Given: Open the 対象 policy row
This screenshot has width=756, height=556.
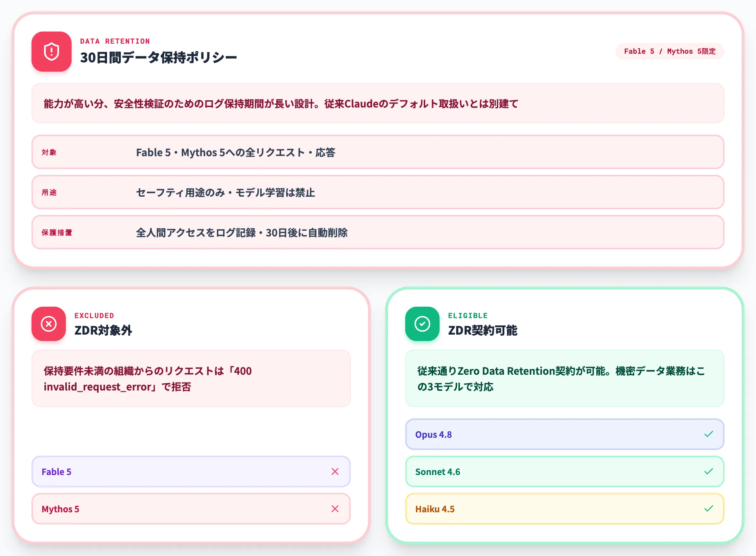Looking at the screenshot, I should [378, 152].
